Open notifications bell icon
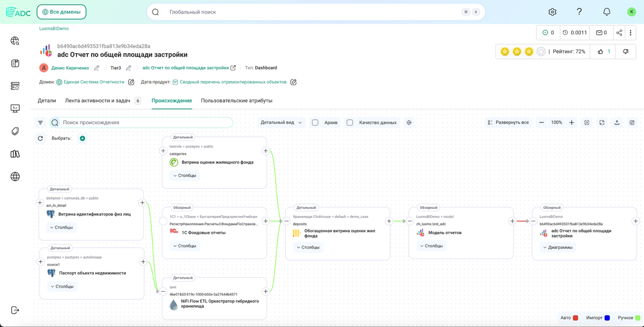The image size is (644, 327). click(607, 12)
